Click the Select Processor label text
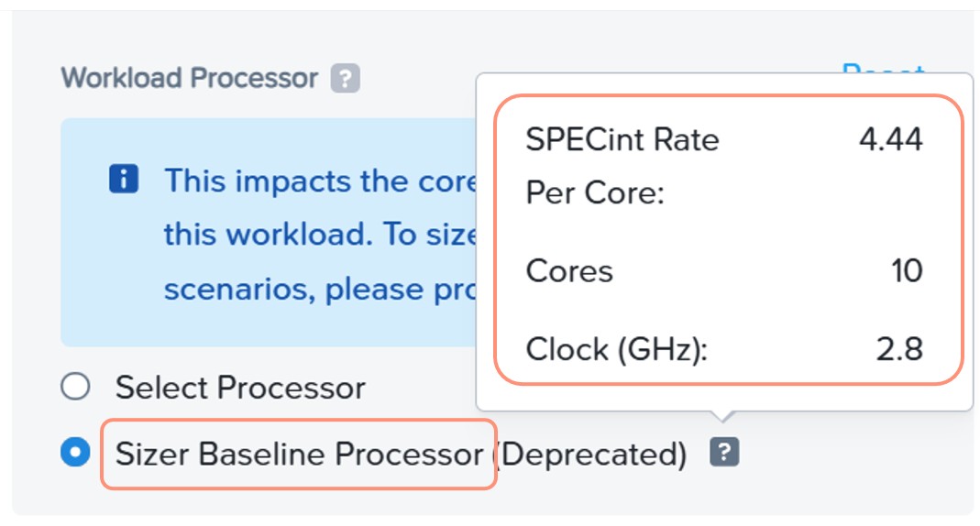This screenshot has height=526, width=980. tap(240, 388)
